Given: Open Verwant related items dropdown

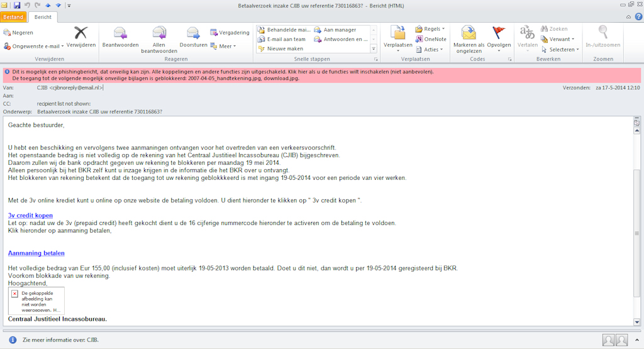Looking at the screenshot, I should 557,39.
